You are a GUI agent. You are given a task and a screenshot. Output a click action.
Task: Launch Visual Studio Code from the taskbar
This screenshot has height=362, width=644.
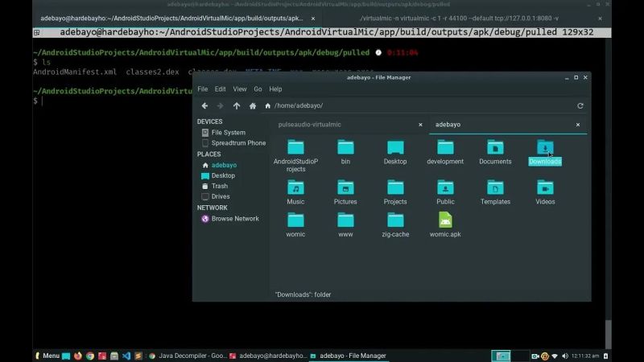pos(126,356)
